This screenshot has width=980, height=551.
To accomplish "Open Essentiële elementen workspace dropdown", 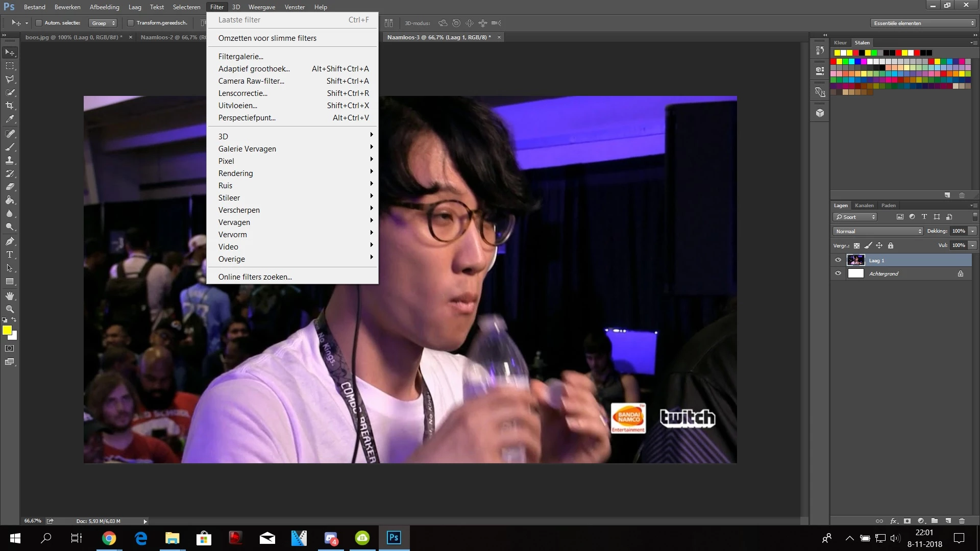I will pos(923,23).
